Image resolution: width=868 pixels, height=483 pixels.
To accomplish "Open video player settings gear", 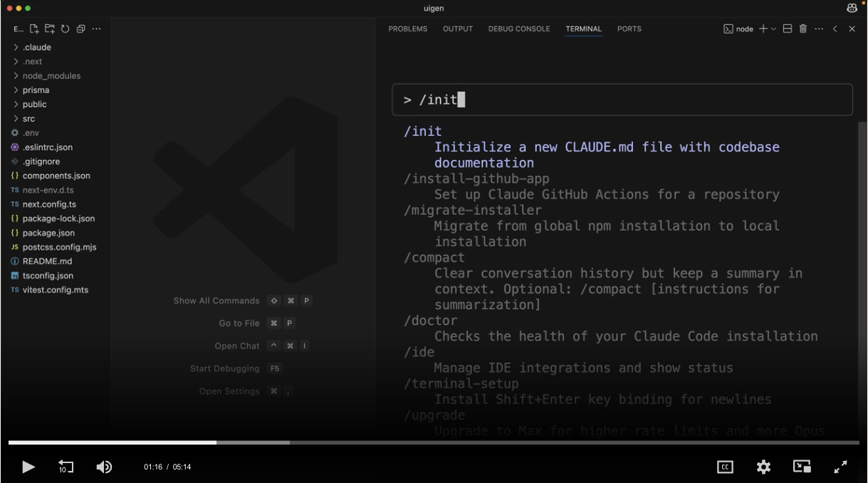I will point(763,467).
